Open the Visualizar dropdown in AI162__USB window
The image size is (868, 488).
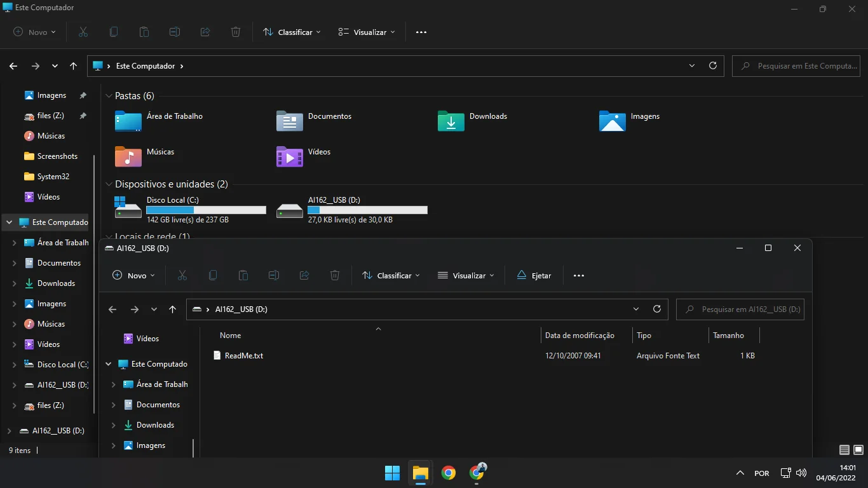[x=466, y=275]
